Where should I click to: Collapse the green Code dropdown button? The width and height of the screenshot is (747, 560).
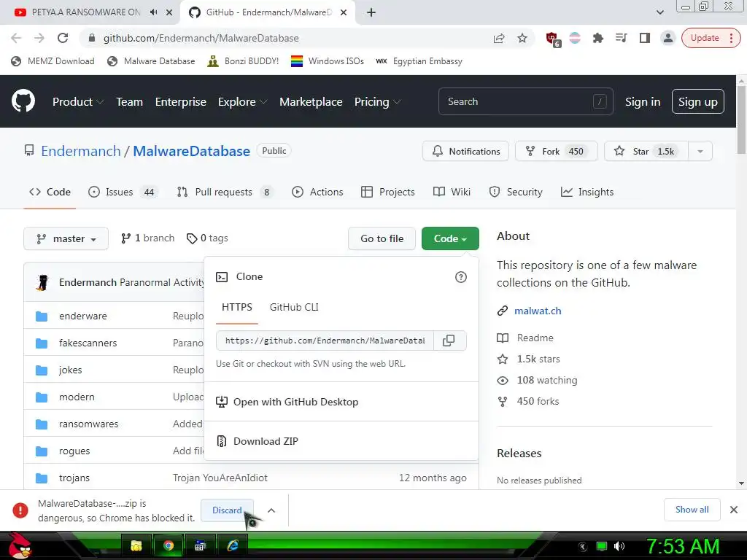click(x=450, y=238)
